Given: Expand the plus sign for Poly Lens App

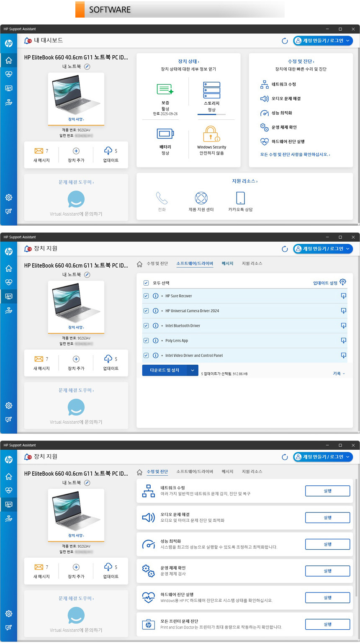Looking at the screenshot, I should 162,341.
